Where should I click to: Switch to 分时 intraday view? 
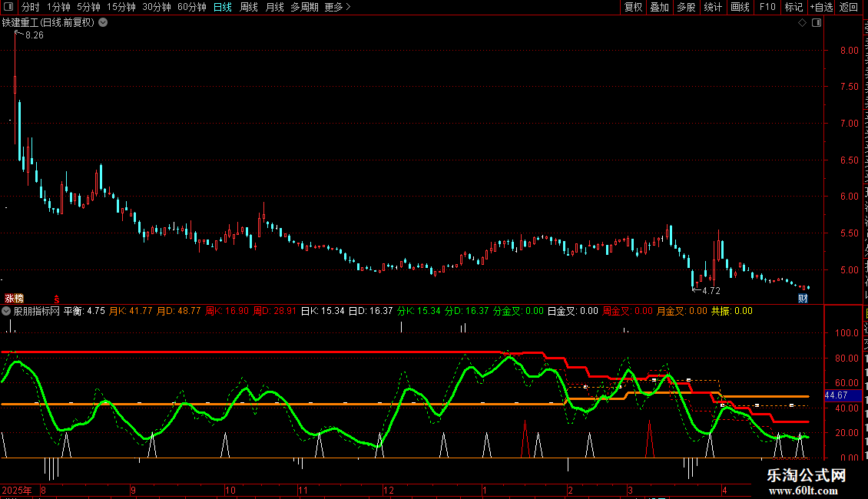coord(31,7)
